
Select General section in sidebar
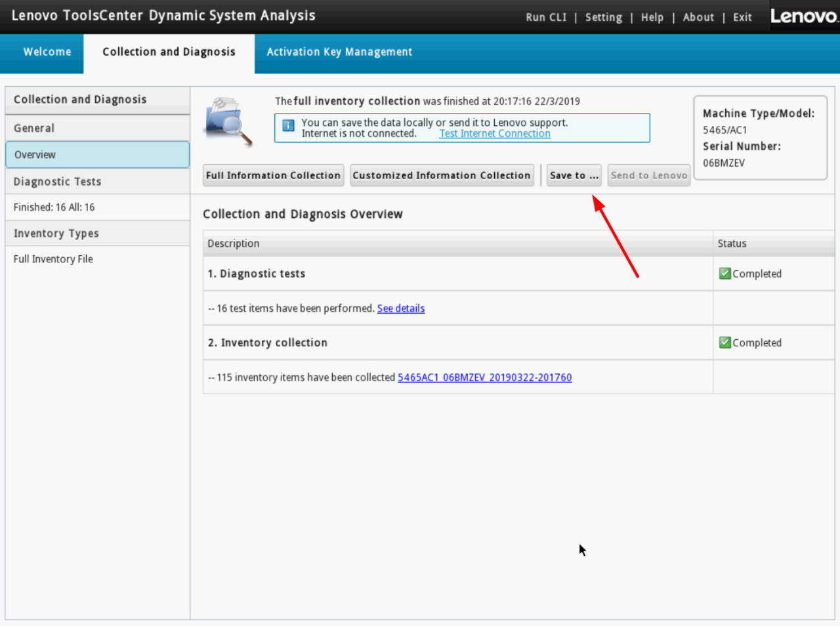click(97, 128)
